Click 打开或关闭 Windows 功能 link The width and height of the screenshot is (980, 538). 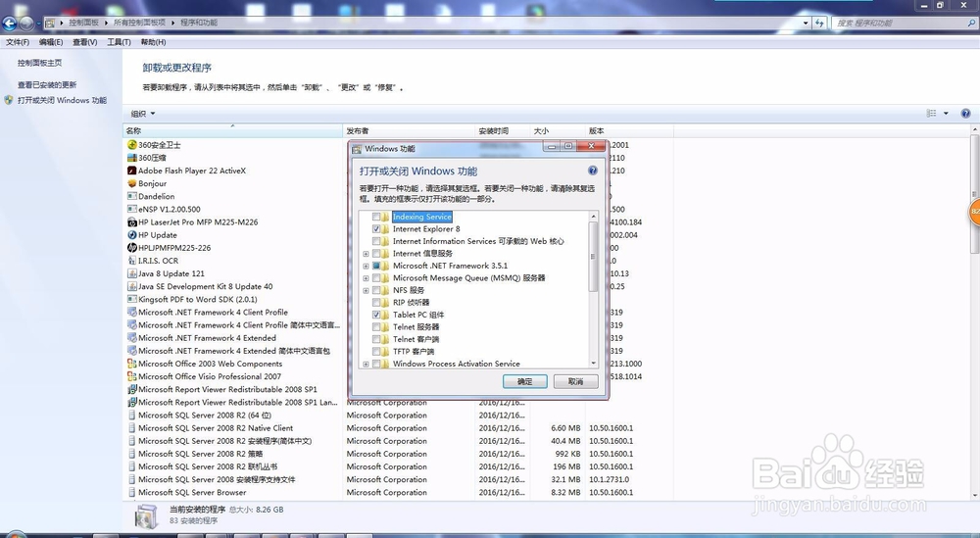62,100
